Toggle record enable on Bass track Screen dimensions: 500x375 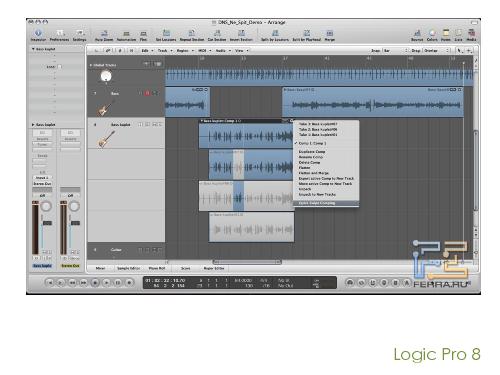coord(147,93)
